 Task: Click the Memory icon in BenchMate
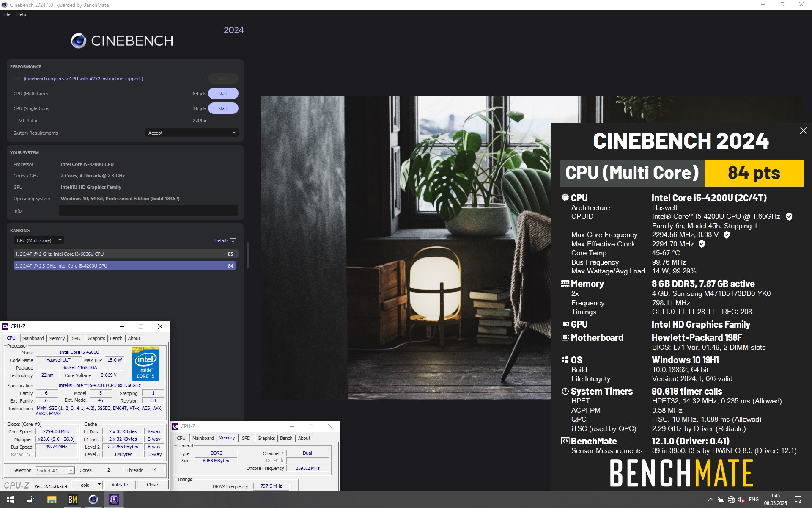[x=565, y=284]
